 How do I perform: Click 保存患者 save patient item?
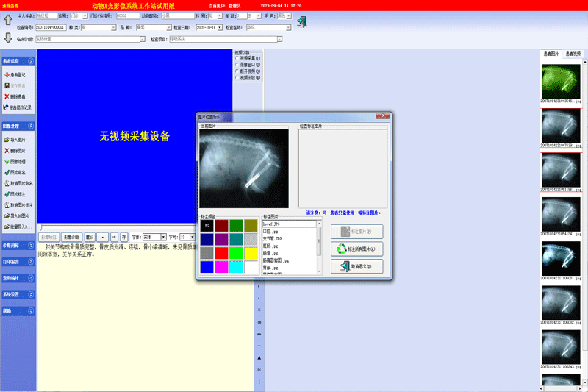click(x=15, y=85)
